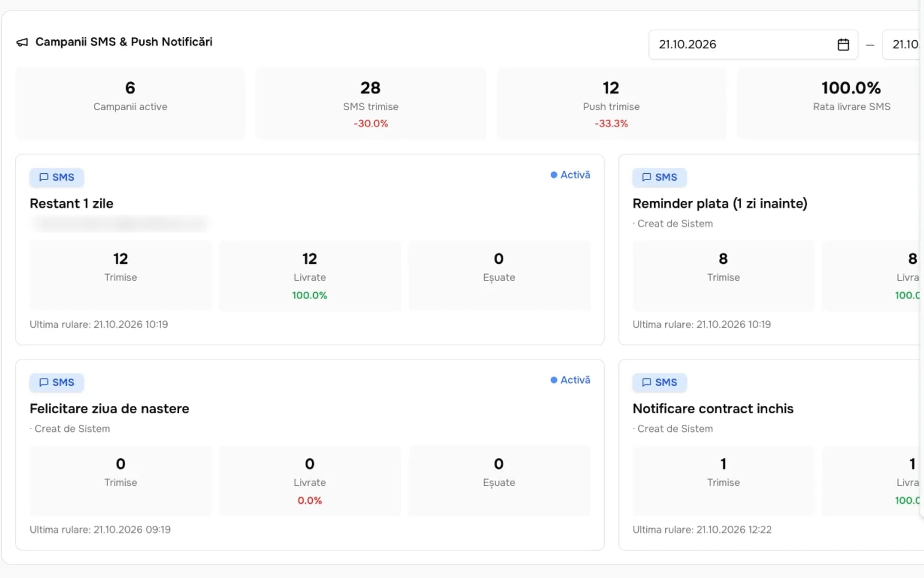Select the SMS trimise summary tile

(371, 103)
